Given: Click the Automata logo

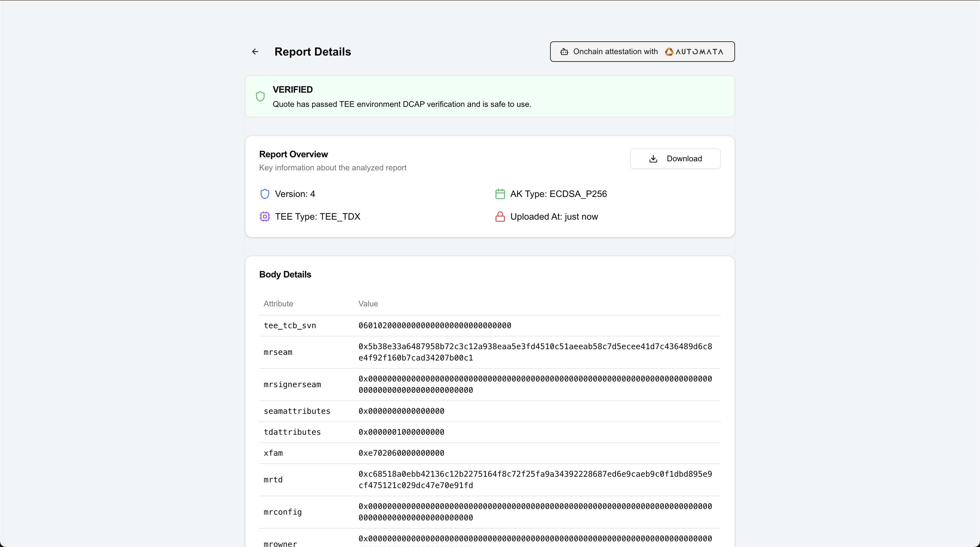Looking at the screenshot, I should pyautogui.click(x=694, y=52).
